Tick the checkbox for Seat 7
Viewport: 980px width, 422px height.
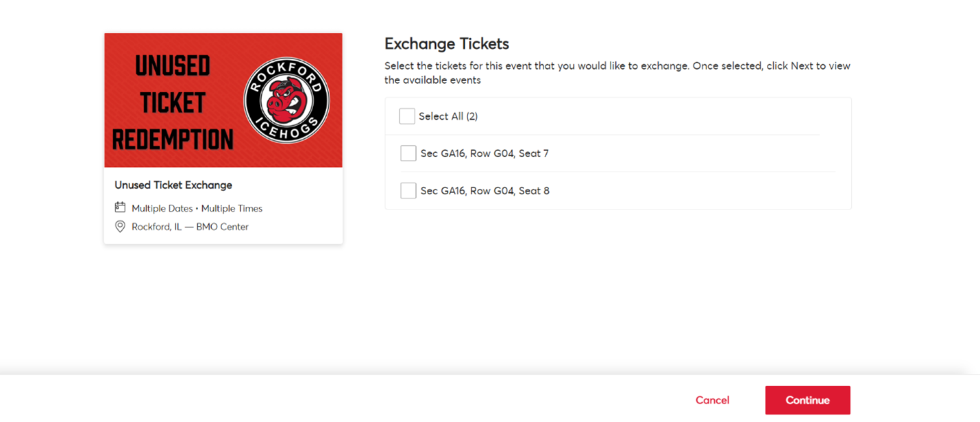(408, 153)
